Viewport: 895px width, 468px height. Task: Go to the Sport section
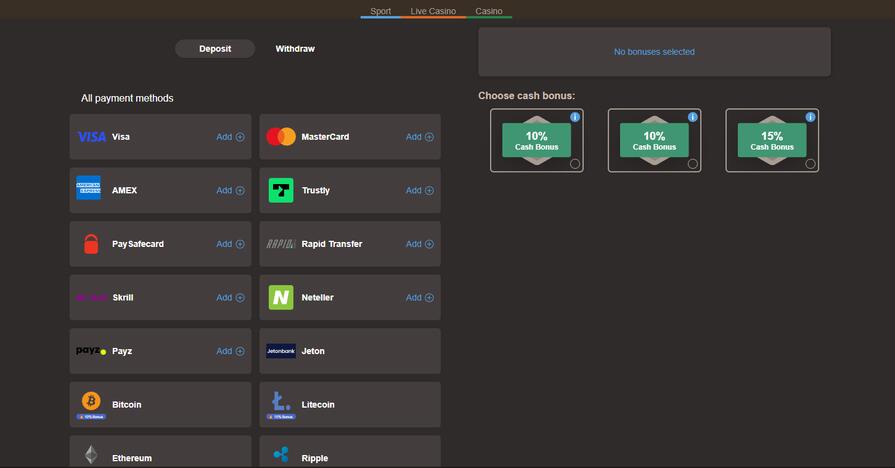click(380, 11)
